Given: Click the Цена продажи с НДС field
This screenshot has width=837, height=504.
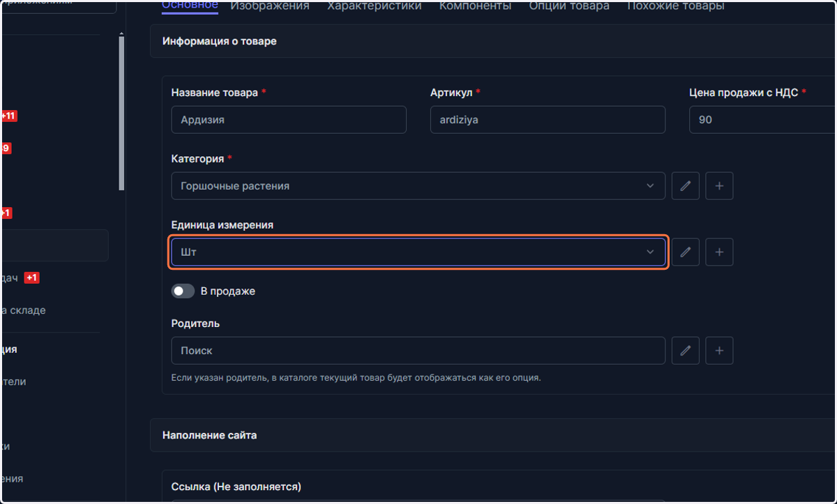Looking at the screenshot, I should (x=763, y=120).
